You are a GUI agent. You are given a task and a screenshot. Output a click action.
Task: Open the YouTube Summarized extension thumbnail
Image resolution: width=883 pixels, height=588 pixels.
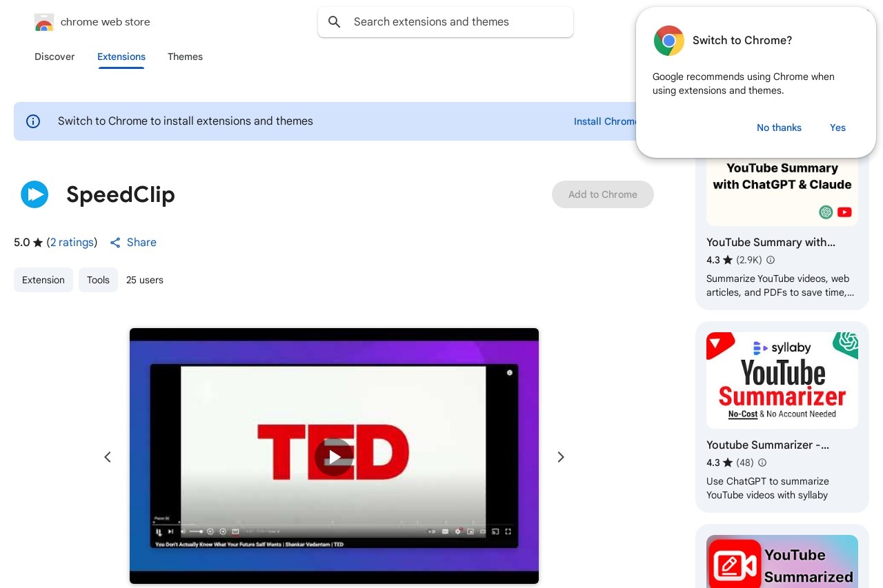tap(782, 562)
